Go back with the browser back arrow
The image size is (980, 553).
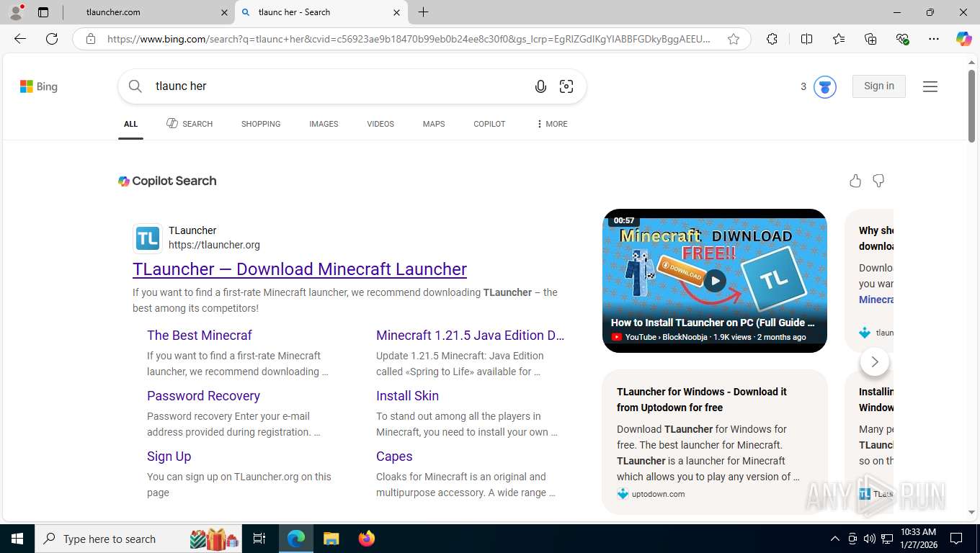tap(20, 39)
